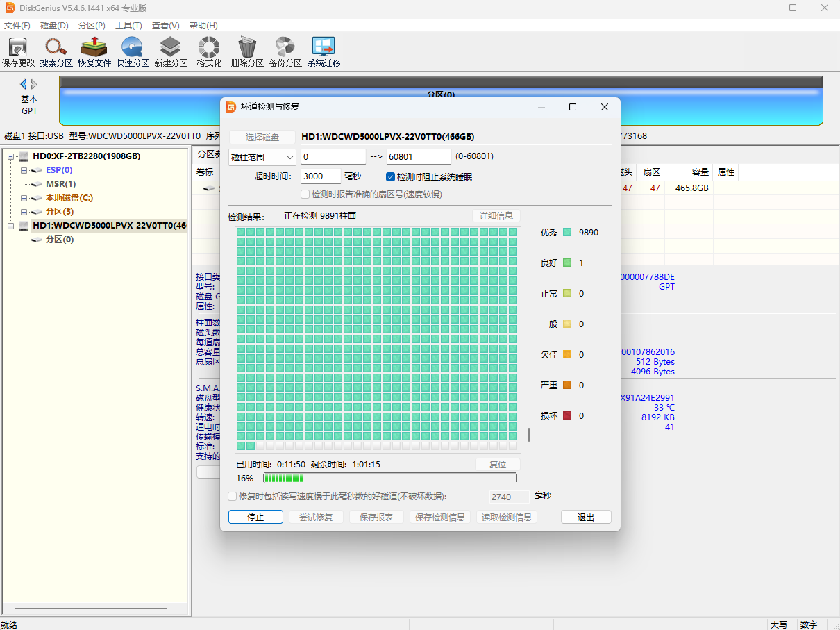Click the 超时时间 input field showing 3000
The image size is (840, 630).
point(321,176)
